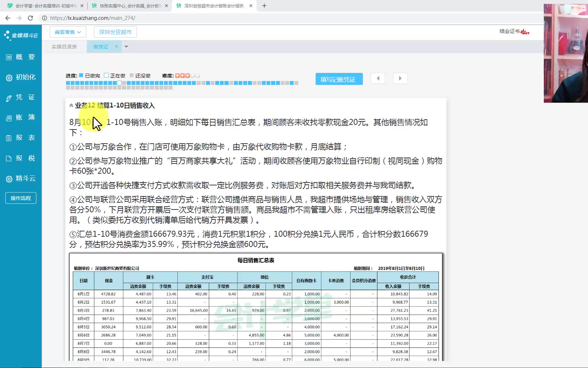Go to next task with right arrow
The image size is (588, 368).
[400, 79]
